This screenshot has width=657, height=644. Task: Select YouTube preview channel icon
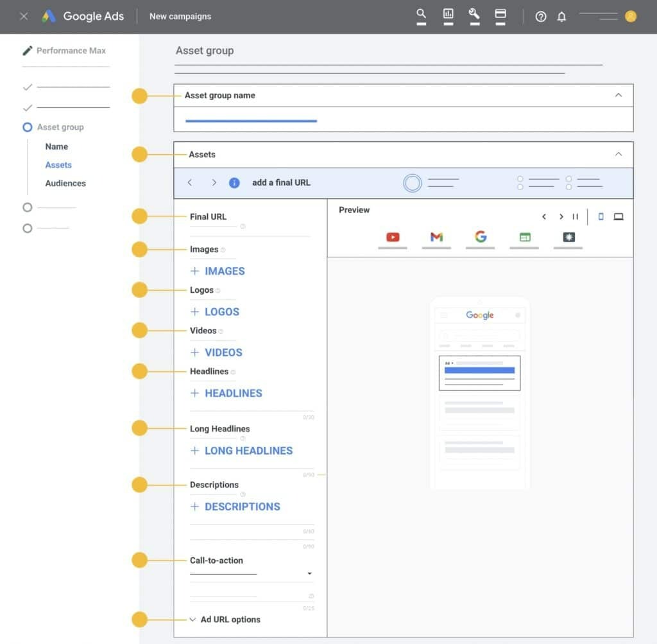[x=393, y=238]
